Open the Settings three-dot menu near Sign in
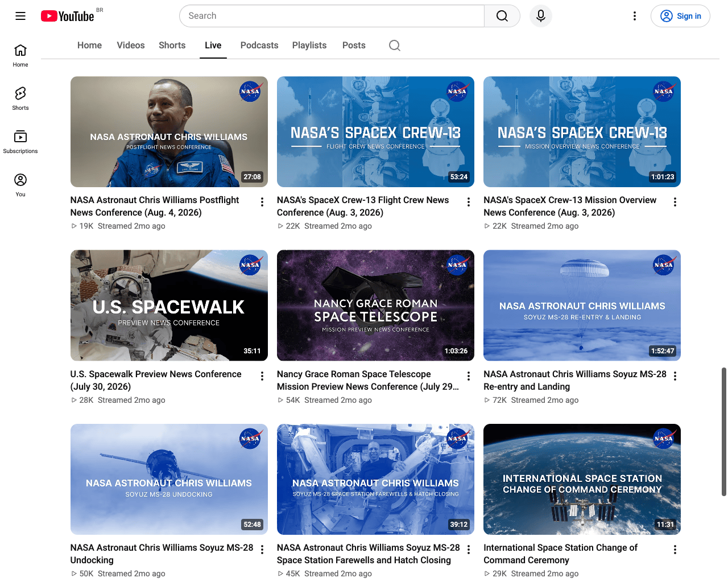The height and width of the screenshot is (586, 728). click(x=635, y=16)
